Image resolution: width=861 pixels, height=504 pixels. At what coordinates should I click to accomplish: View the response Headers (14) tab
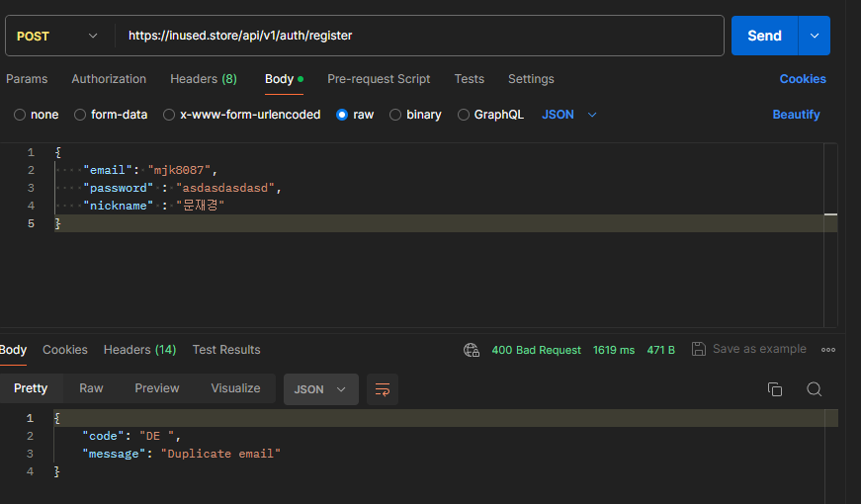point(139,350)
